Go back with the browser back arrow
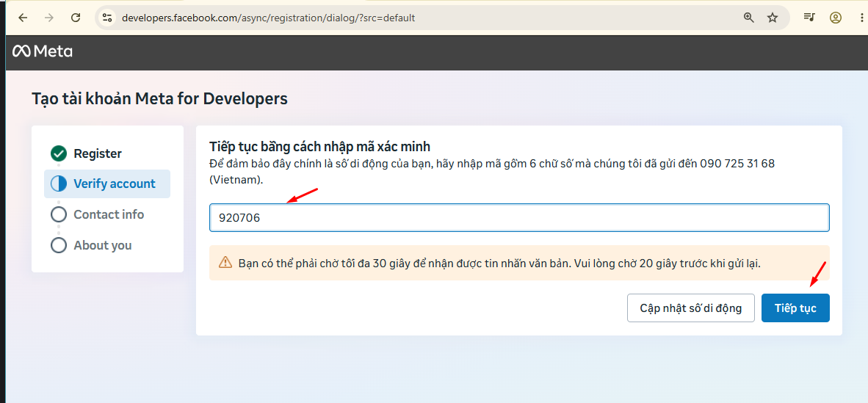 pyautogui.click(x=23, y=18)
